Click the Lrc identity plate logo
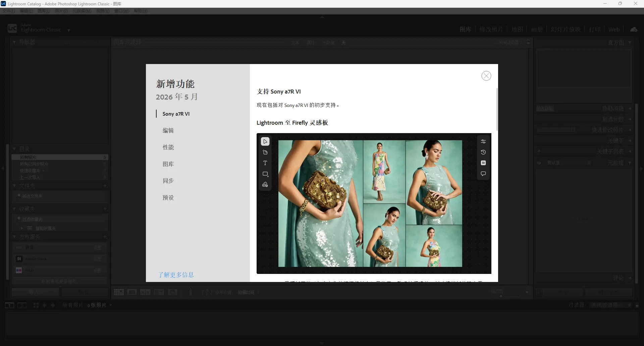Screen dimensions: 644x346 point(12,28)
